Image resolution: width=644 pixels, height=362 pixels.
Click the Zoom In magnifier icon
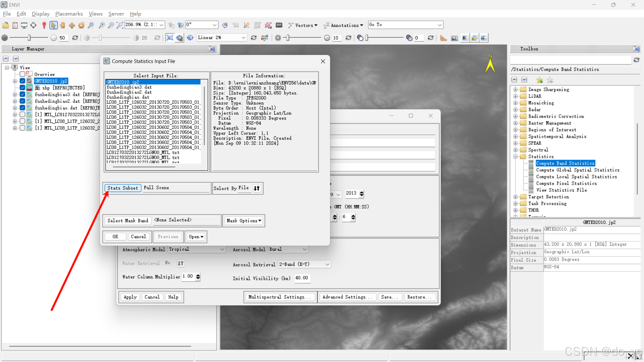(x=102, y=25)
